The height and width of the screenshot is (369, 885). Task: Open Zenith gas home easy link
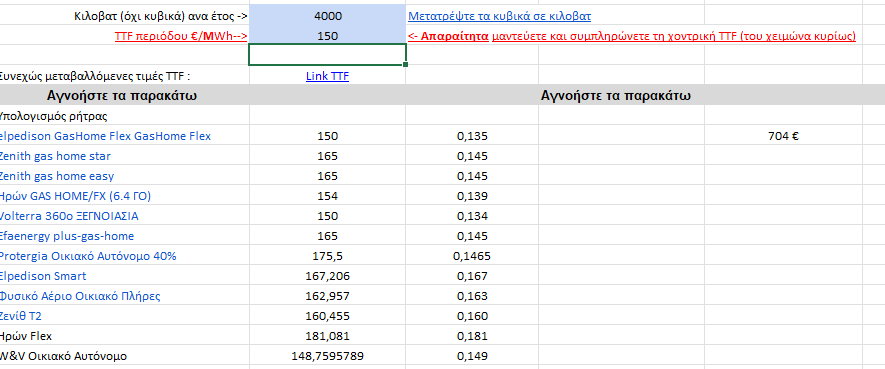pyautogui.click(x=56, y=176)
